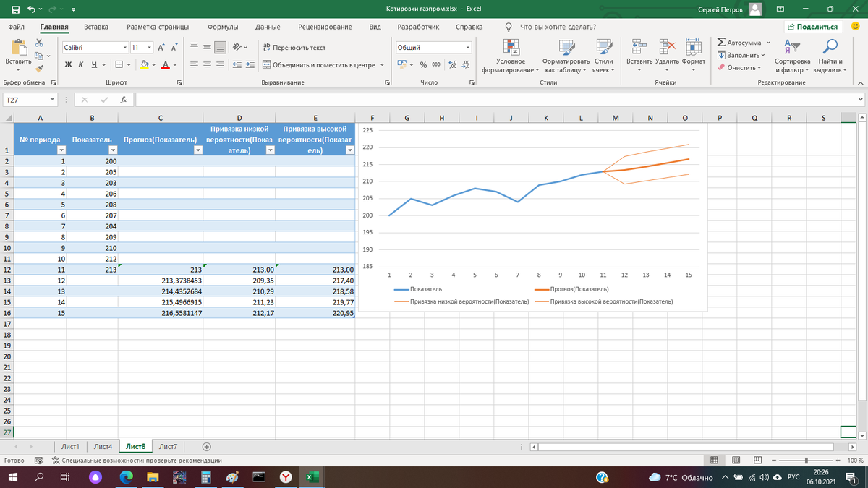Open Формат cells menu
The height and width of the screenshot is (488, 868).
[694, 56]
